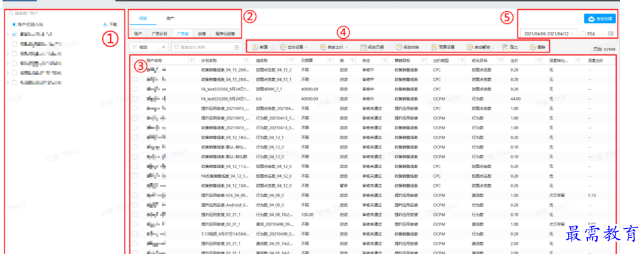Click the 定向设置 targeting icon
The image size is (644, 254).
(283, 47)
